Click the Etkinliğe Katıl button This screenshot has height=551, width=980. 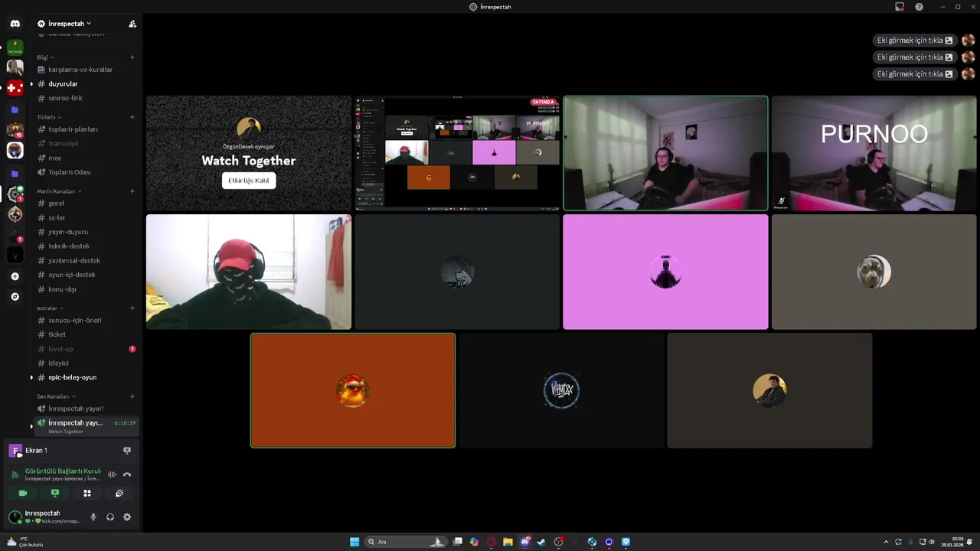pos(249,181)
